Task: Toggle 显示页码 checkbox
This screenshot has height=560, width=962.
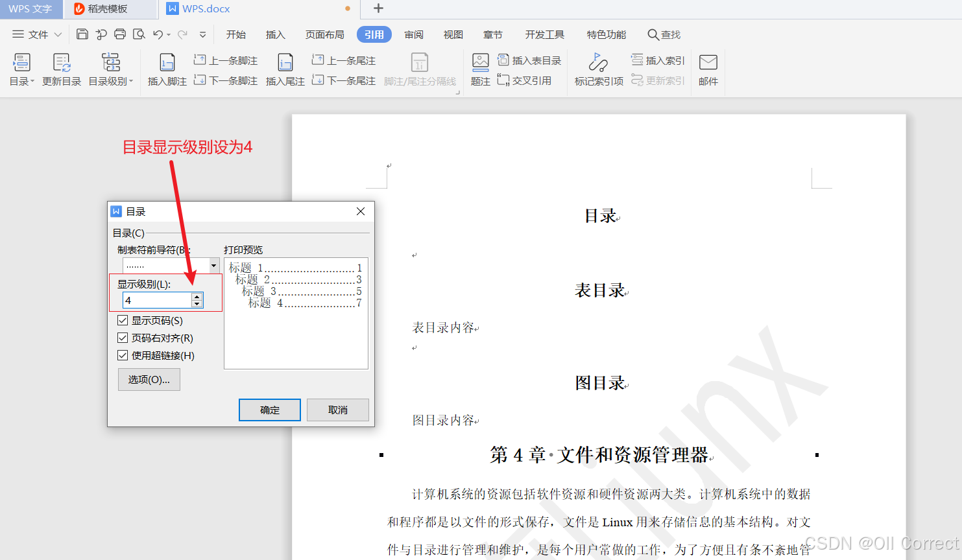Action: [x=123, y=320]
